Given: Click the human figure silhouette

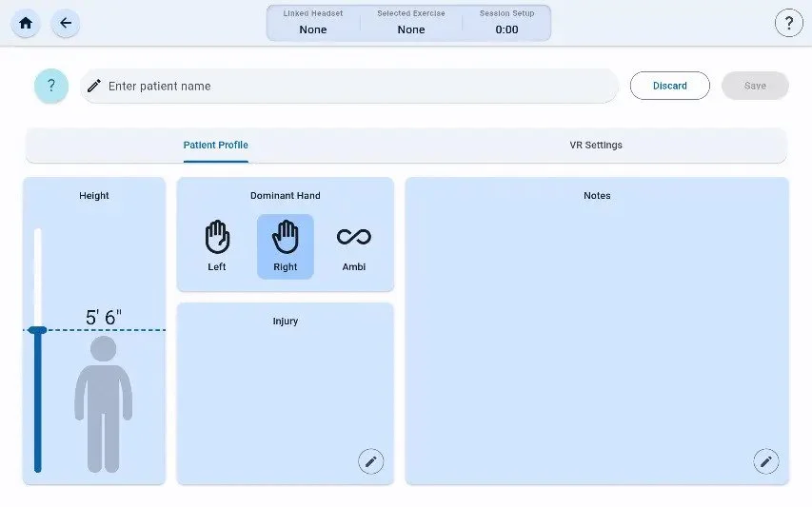Looking at the screenshot, I should click(103, 404).
